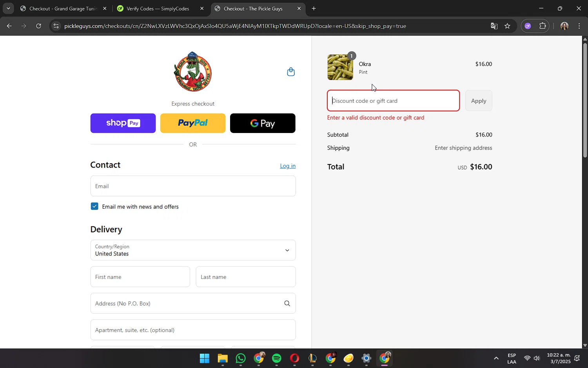Switch to Grand Garage Tuning checkout tab
This screenshot has width=588, height=368.
click(64, 8)
